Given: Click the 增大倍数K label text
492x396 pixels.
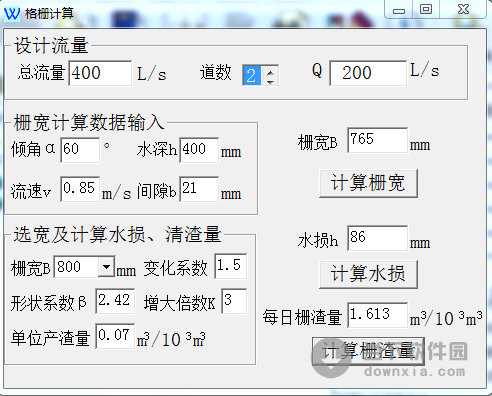Looking at the screenshot, I should point(179,303).
